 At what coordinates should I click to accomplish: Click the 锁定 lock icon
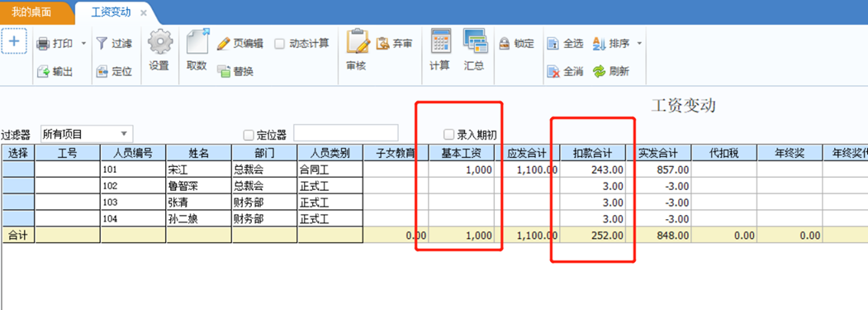tap(505, 43)
